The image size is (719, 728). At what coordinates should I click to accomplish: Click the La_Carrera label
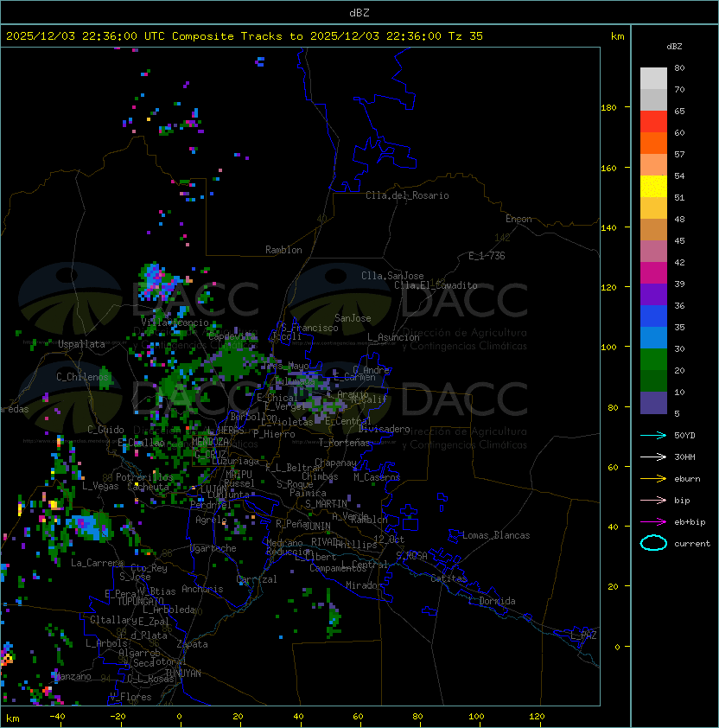(x=98, y=563)
